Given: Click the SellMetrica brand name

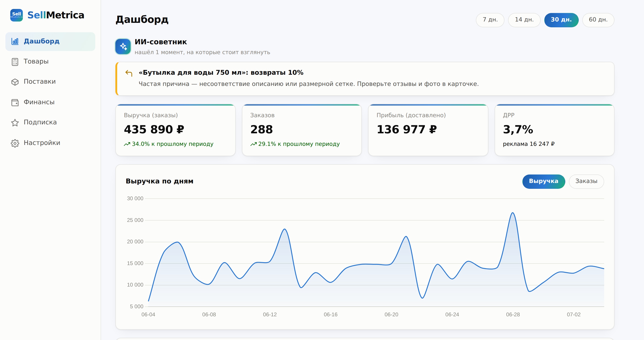Looking at the screenshot, I should (x=56, y=15).
